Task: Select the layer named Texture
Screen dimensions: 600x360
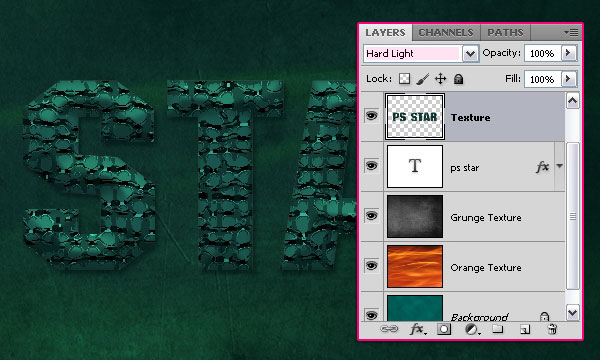Action: click(470, 117)
